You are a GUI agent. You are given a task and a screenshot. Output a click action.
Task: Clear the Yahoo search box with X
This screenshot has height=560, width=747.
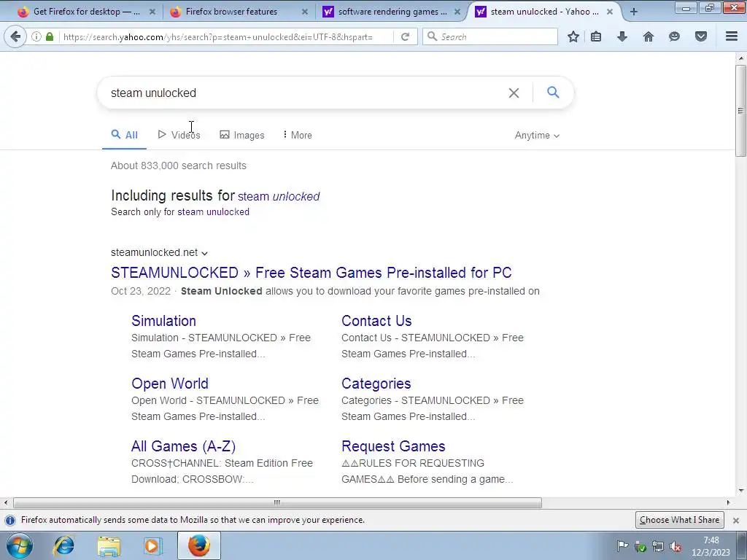tap(514, 93)
